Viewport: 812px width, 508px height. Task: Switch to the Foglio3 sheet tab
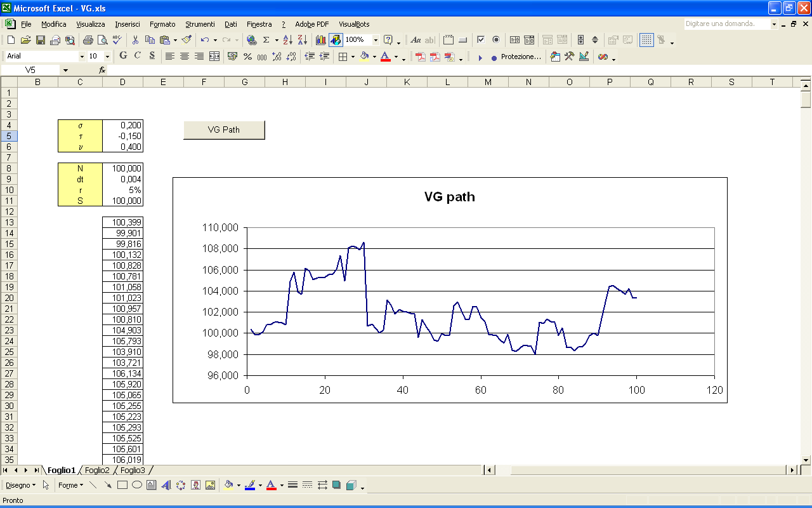(133, 471)
